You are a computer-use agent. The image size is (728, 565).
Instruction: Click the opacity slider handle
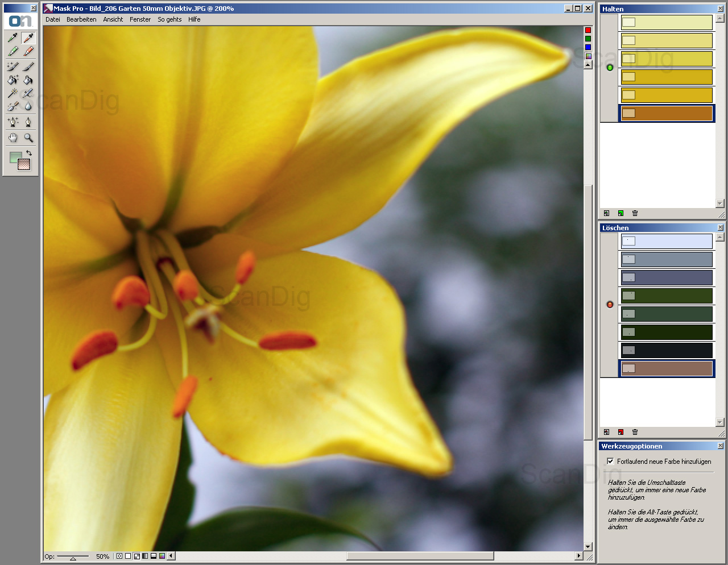73,558
